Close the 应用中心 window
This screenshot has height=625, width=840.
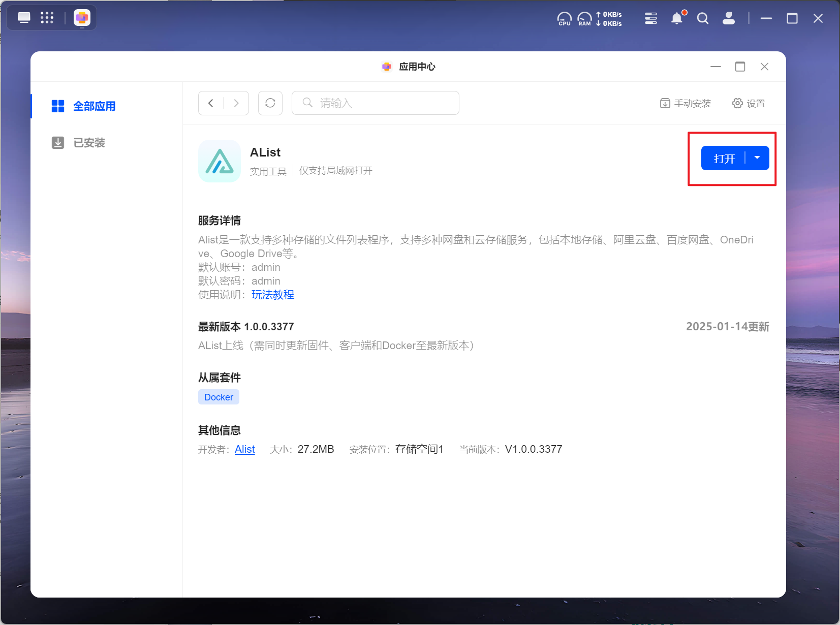tap(764, 67)
